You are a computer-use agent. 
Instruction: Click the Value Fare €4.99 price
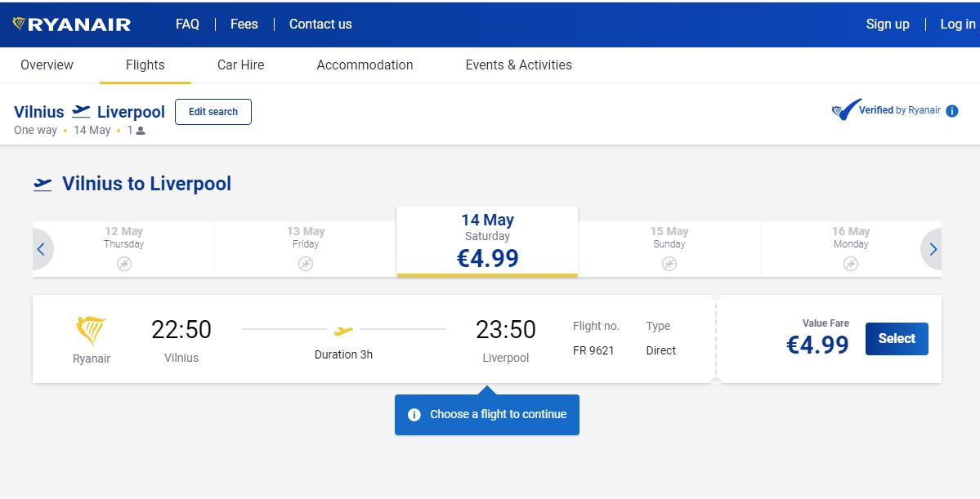(x=817, y=345)
